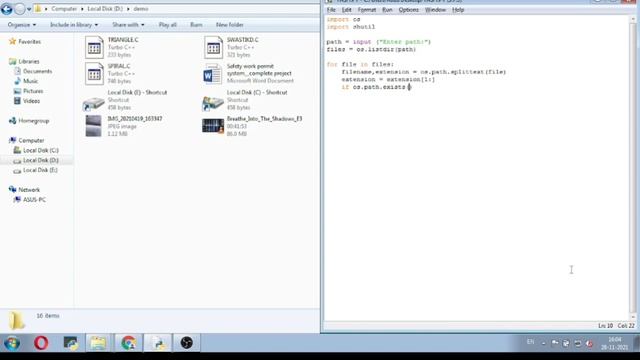Viewport: 640px width, 360px height.
Task: Switch to Python IDLE taskbar icon
Action: [x=158, y=343]
